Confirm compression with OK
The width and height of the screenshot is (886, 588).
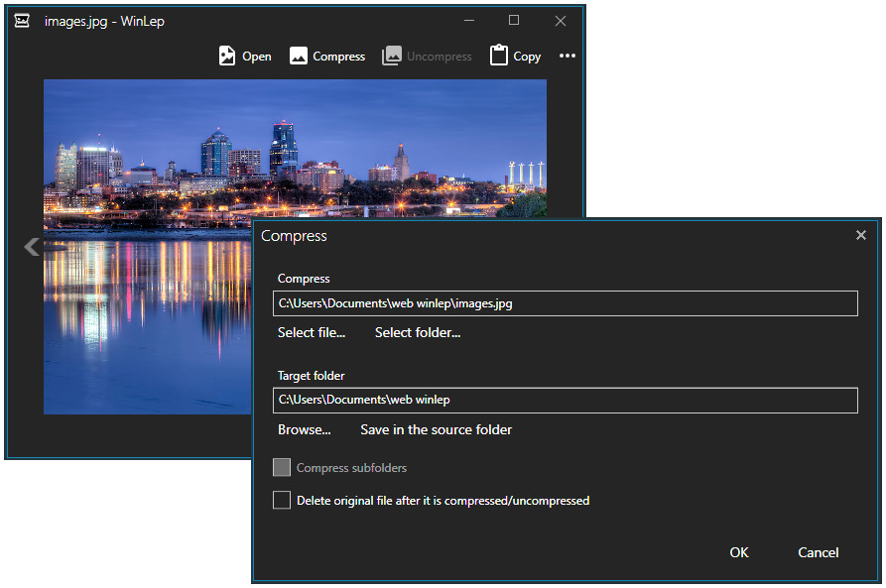coord(739,552)
